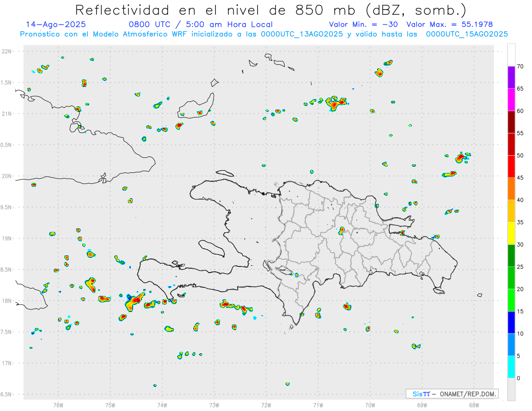Screen dimensions: 532x411
Task: Click the longitude label '72W'
Action: coord(266,405)
